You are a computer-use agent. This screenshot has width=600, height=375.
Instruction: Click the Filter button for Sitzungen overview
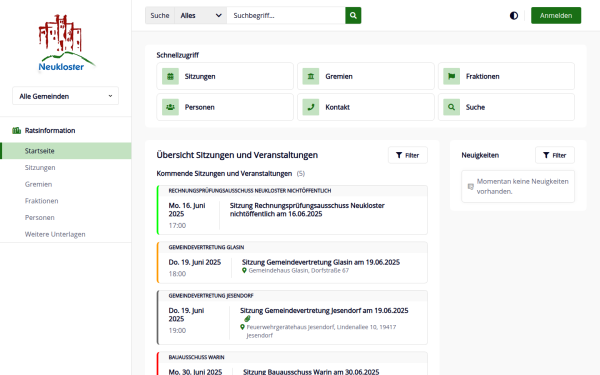tap(408, 155)
